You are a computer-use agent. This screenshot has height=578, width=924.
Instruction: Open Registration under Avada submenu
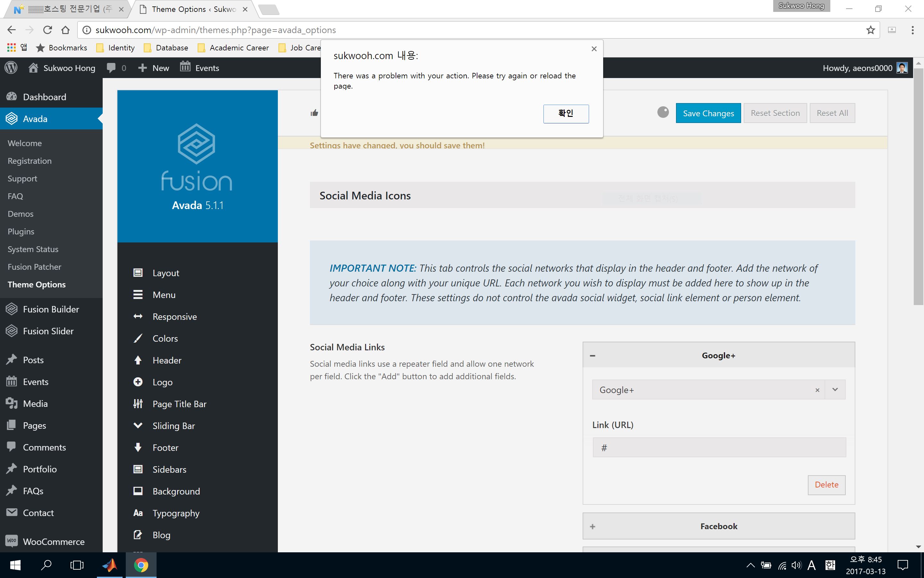pos(30,161)
